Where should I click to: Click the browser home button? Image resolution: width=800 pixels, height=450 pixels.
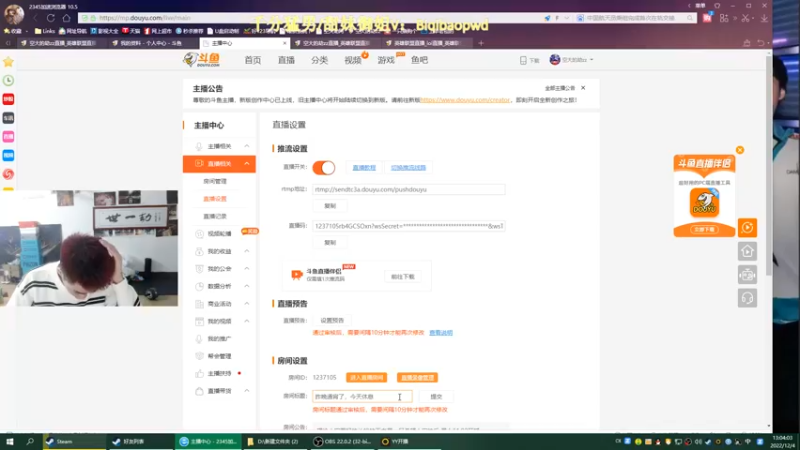pos(66,18)
